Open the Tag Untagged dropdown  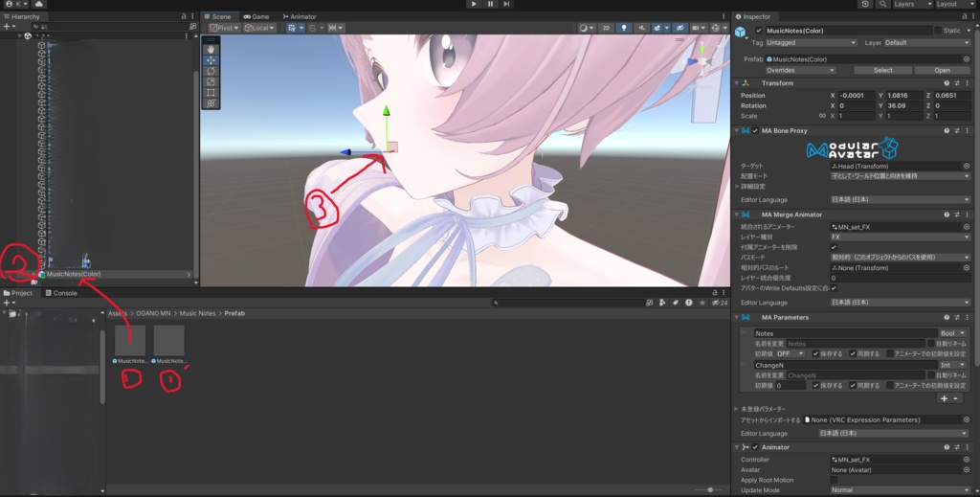click(811, 42)
